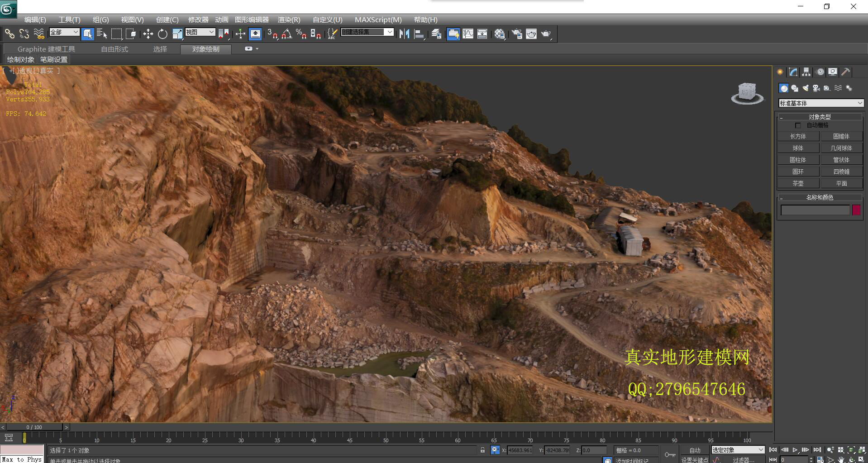
Task: Toggle the 自动 auto key button
Action: click(x=695, y=450)
